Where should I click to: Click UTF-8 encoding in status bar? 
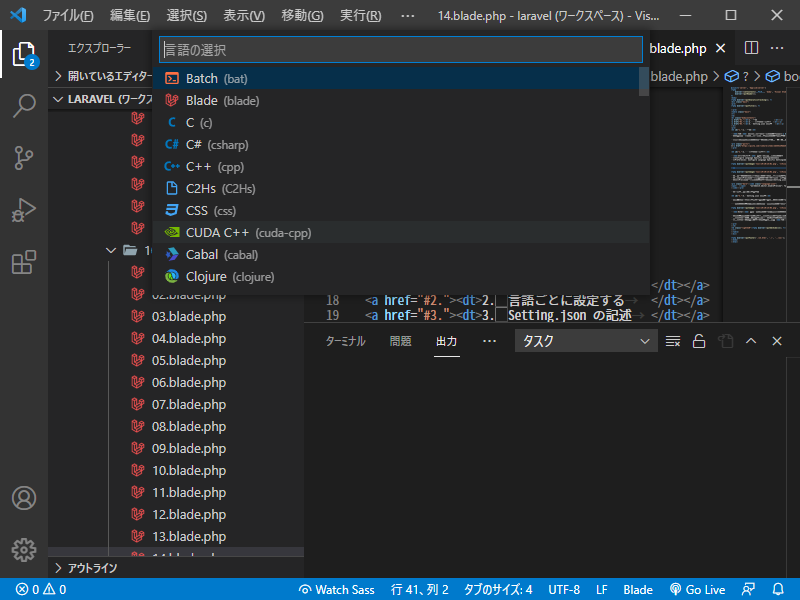pos(564,589)
